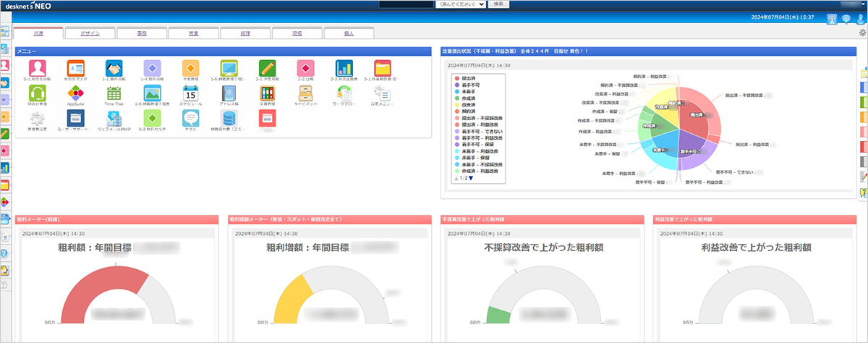This screenshot has height=343, width=868.
Task: Open the スケジュール calendar icon
Action: (x=190, y=94)
